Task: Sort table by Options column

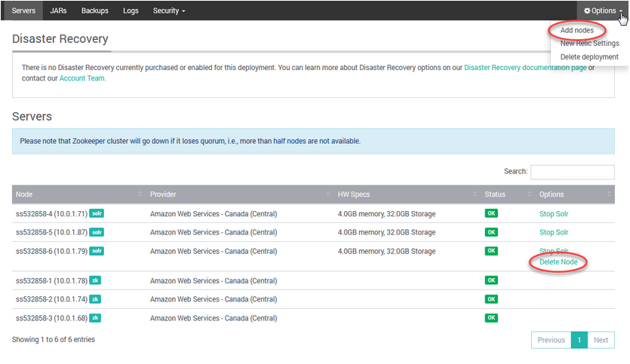Action: point(575,194)
